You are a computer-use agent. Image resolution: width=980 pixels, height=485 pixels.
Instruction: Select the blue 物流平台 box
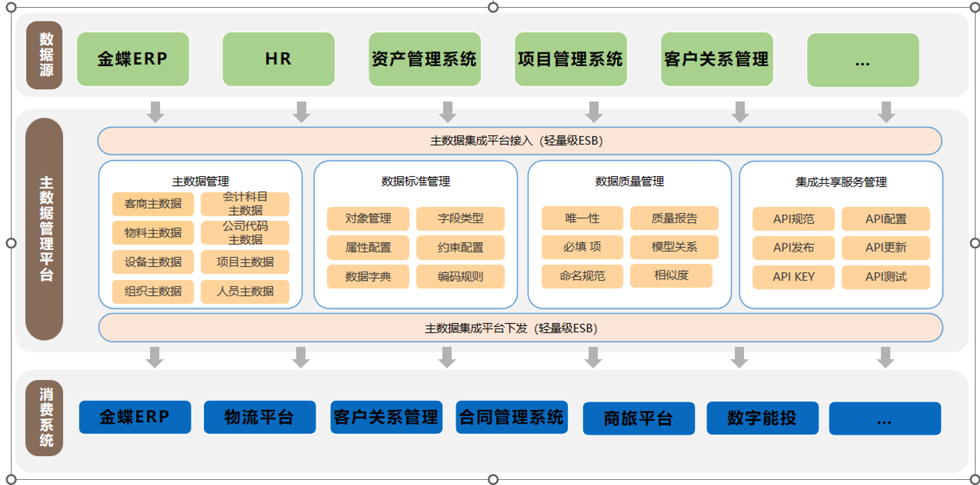[x=260, y=418]
